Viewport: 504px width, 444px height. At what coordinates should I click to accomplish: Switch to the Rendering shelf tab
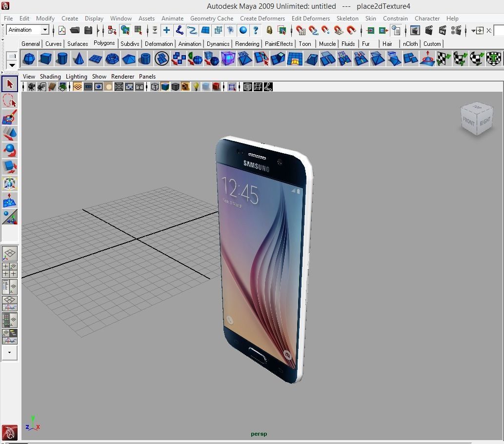(247, 44)
